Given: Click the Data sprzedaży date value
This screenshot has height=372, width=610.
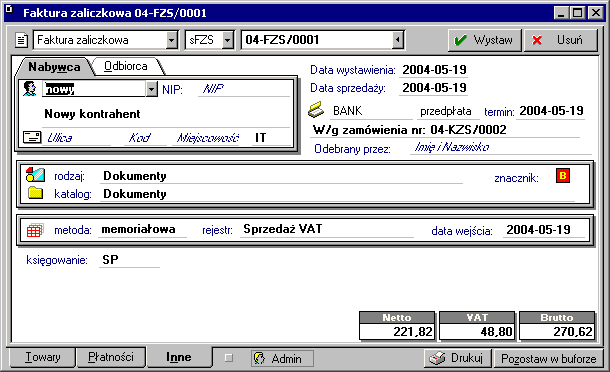Looking at the screenshot, I should (434, 88).
